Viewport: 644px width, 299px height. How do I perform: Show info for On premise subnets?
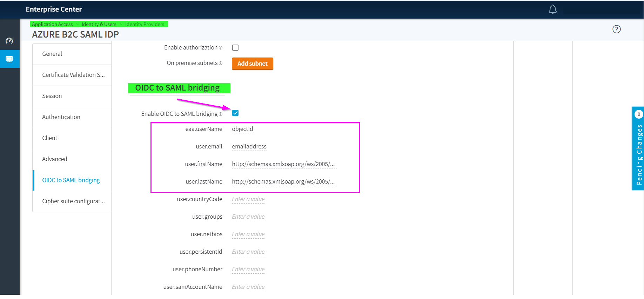click(x=221, y=63)
